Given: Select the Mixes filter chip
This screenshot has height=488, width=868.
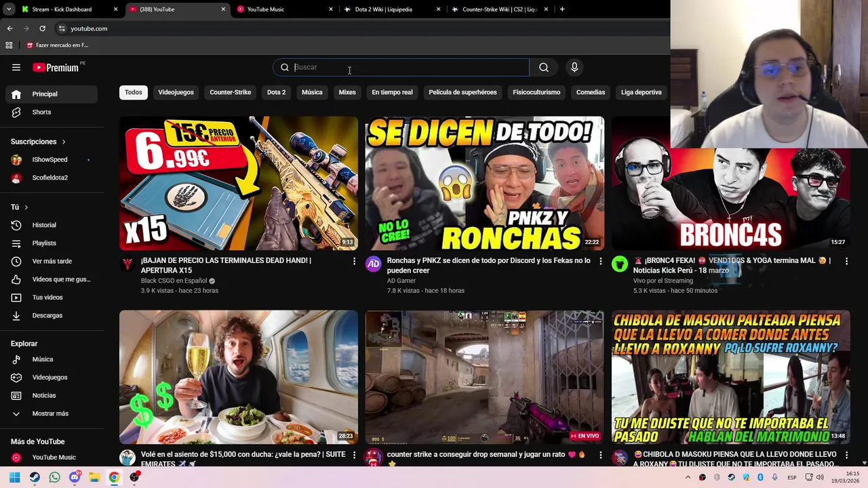Looking at the screenshot, I should coord(347,92).
